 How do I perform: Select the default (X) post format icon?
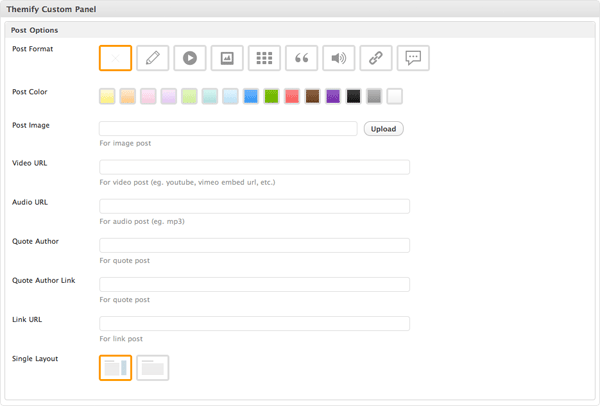point(115,58)
